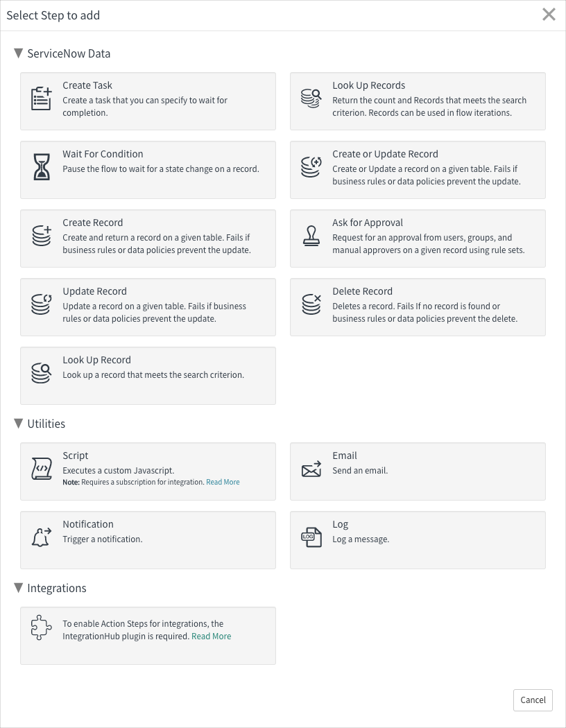
Task: Select the Ask for Approval stamp icon
Action: (x=311, y=234)
